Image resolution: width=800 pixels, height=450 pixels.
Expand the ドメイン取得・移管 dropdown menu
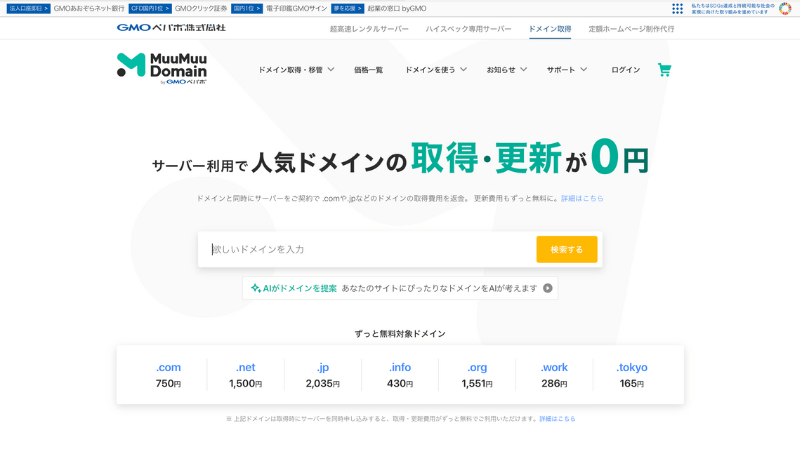[296, 70]
